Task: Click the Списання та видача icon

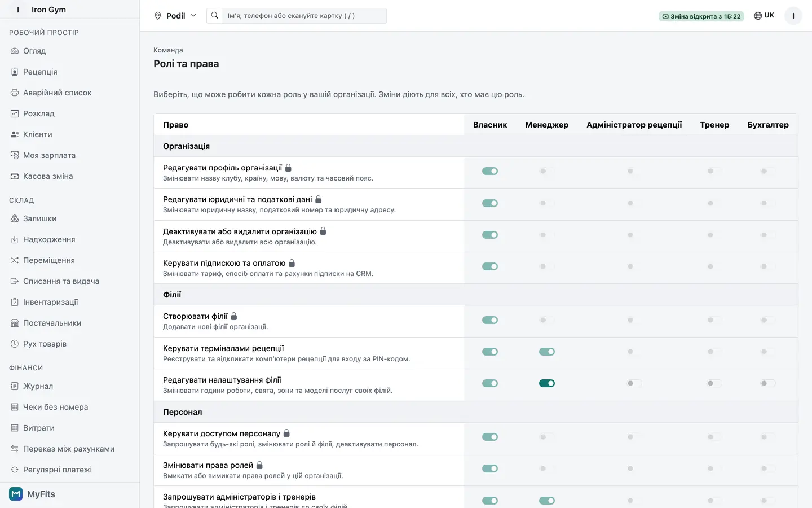Action: (15, 281)
